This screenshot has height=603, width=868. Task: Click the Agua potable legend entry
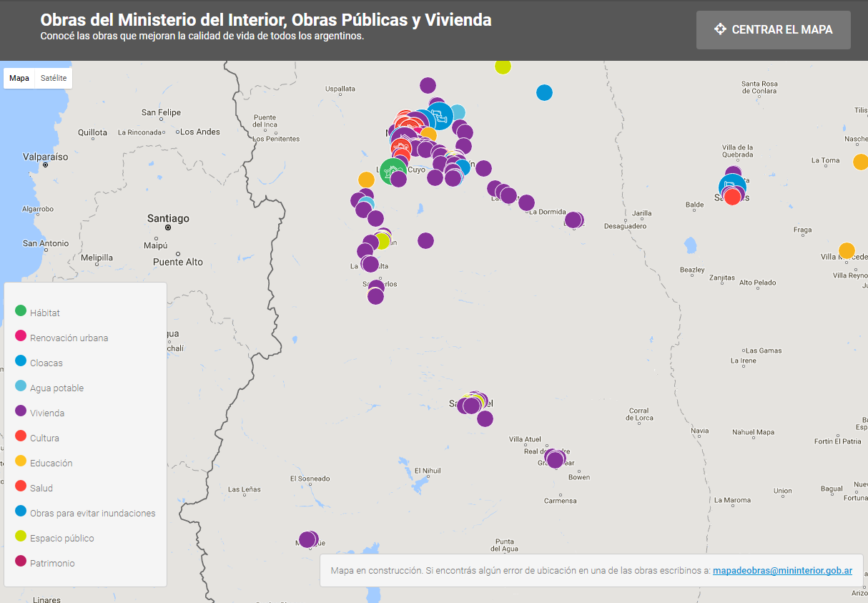[56, 388]
